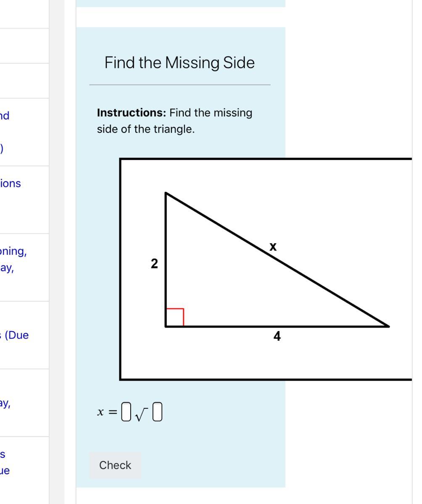Click the bold "Instructions:" label
The width and height of the screenshot is (422, 504).
coord(132,113)
